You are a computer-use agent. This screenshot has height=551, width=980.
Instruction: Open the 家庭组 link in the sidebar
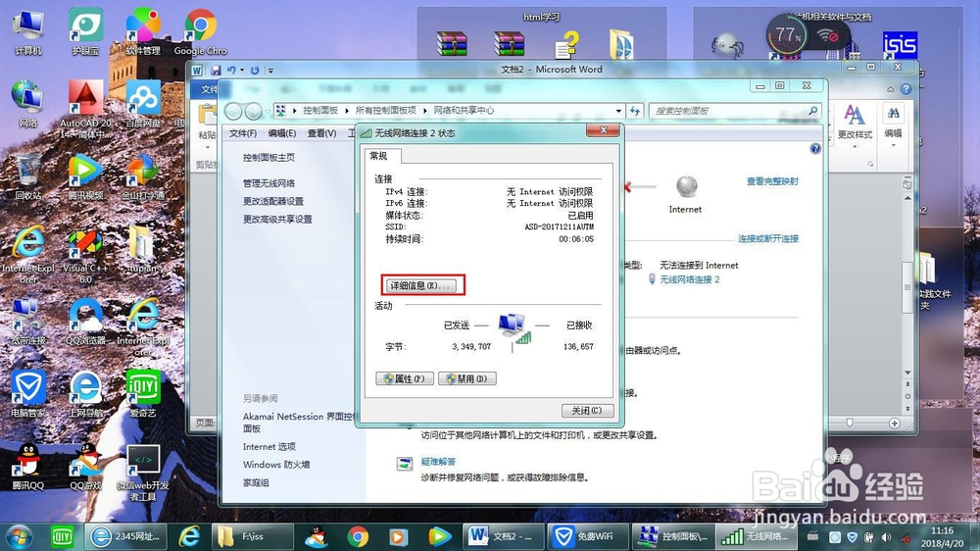pos(256,482)
